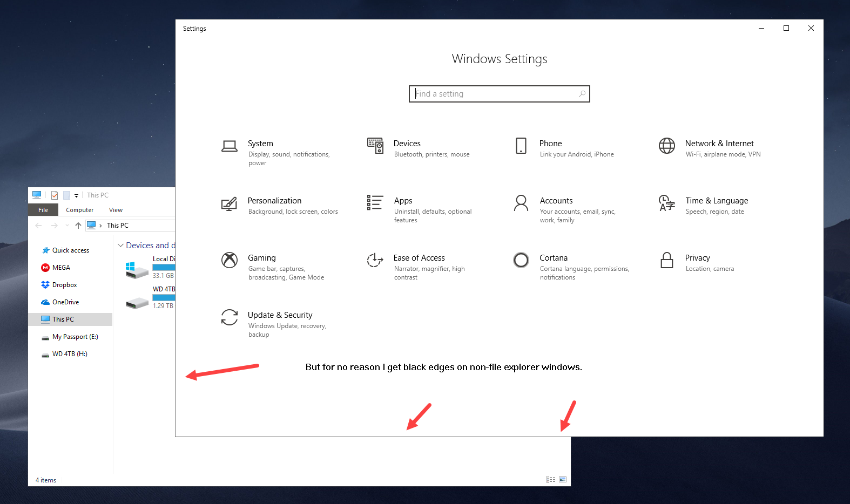Viewport: 850px width, 504px height.
Task: Select Quick access in the navigation pane
Action: click(65, 250)
